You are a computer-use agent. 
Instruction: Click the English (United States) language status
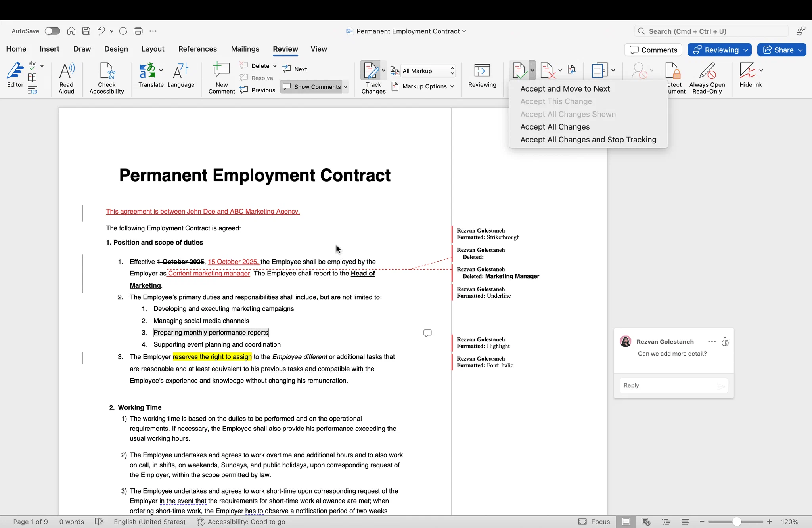click(149, 522)
